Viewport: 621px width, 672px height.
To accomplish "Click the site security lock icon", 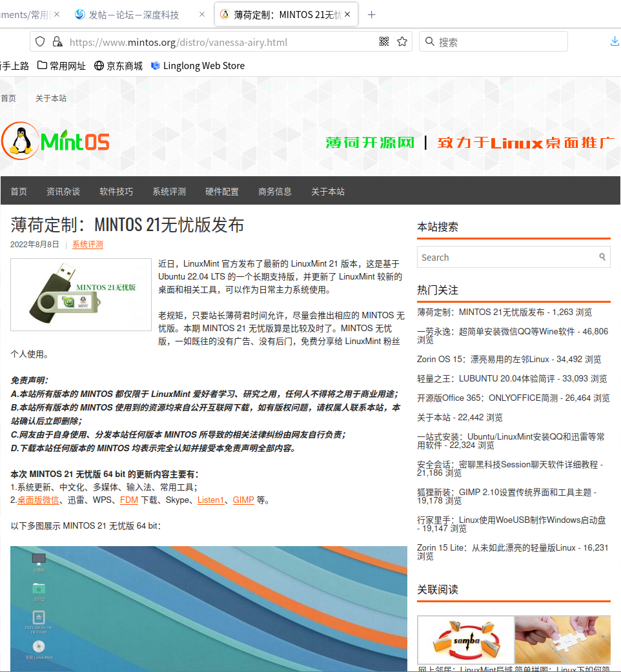I will (57, 41).
